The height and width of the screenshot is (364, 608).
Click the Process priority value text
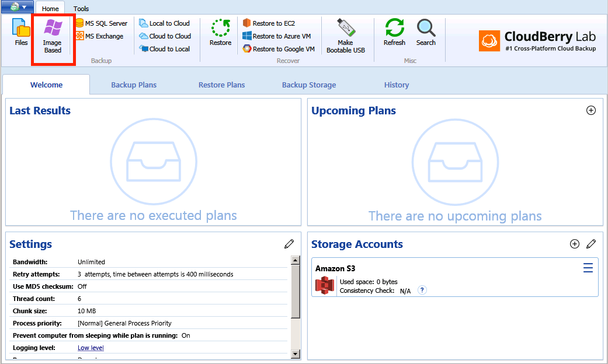point(124,323)
